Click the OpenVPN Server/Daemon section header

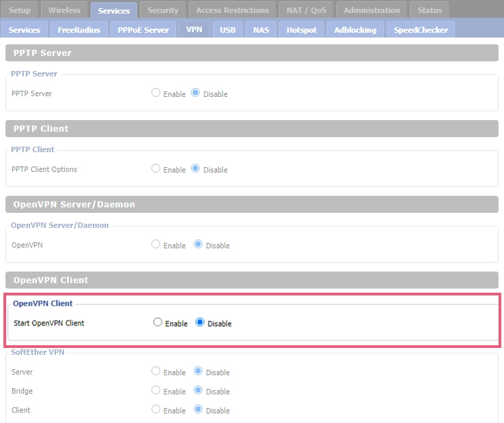(x=252, y=205)
